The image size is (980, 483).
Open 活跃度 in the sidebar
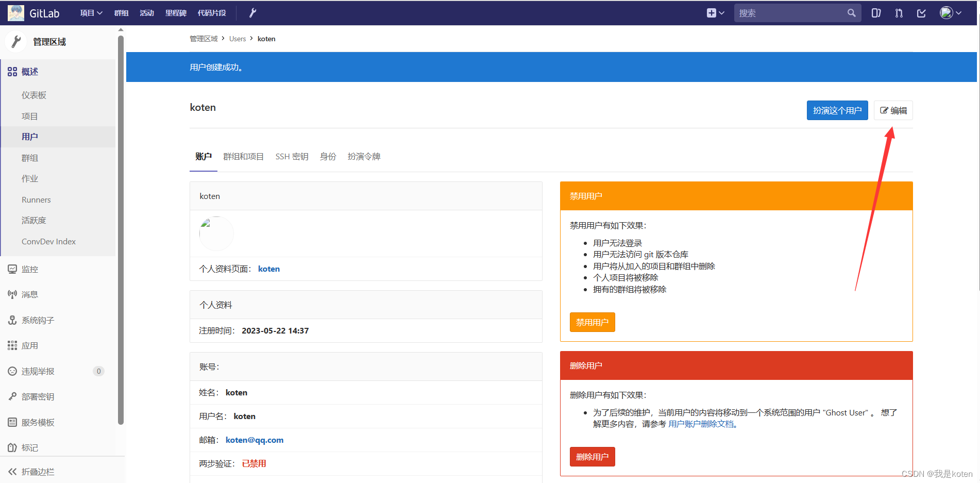click(34, 220)
